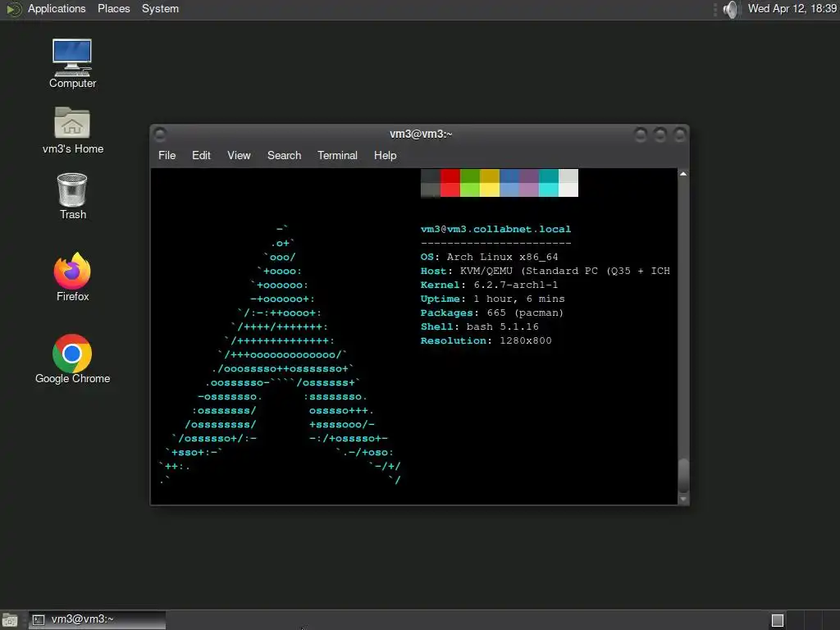Click the vm3@vm3.collabnet.local text

495,230
